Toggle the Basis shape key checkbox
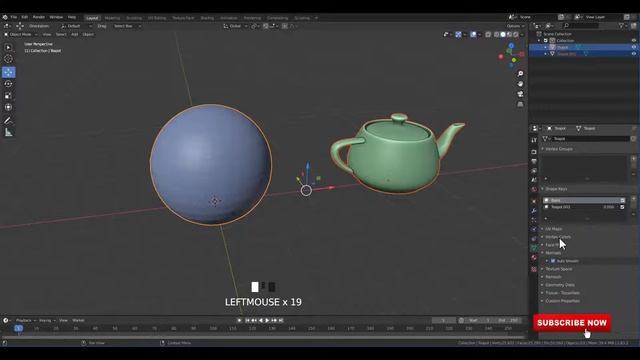640x360 pixels. coord(622,200)
